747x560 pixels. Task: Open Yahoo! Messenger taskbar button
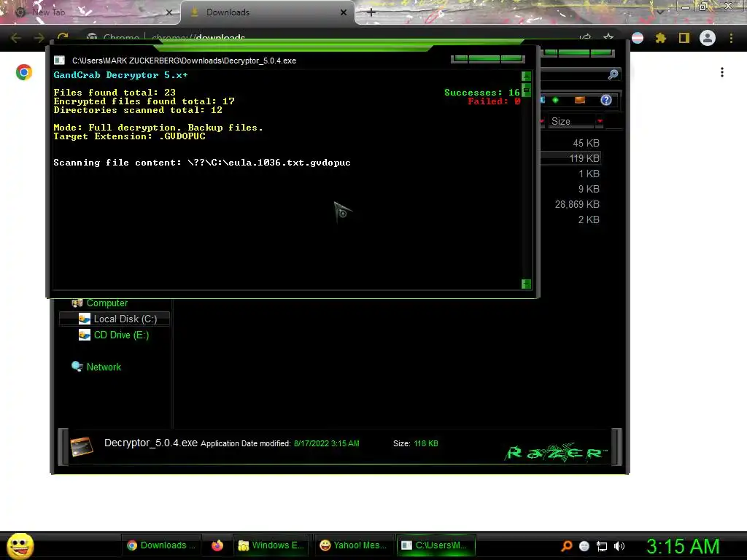point(353,545)
